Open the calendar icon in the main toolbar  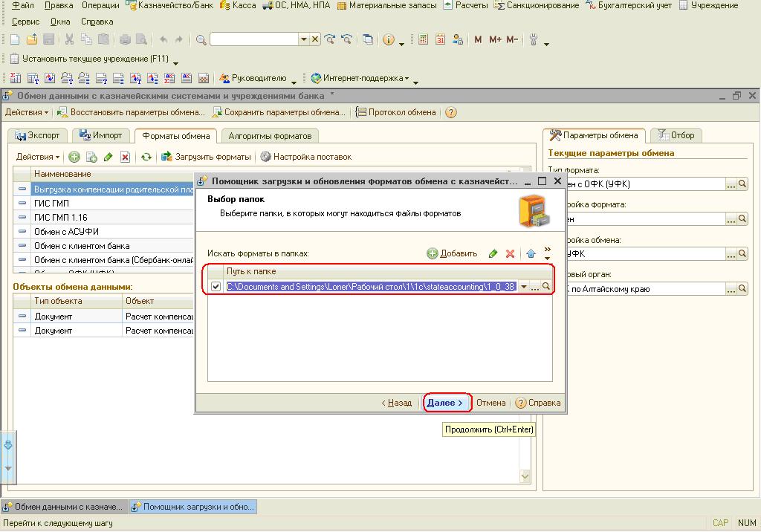click(440, 39)
